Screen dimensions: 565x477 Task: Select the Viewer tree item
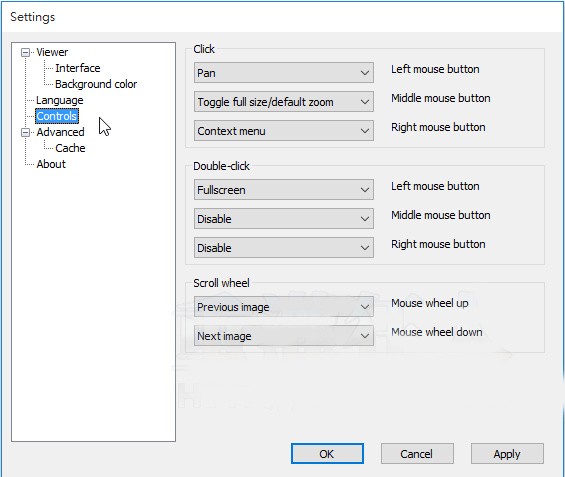click(x=52, y=52)
